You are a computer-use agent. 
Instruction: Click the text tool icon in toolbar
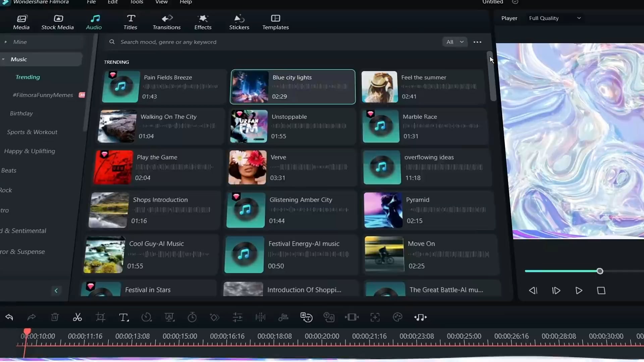123,317
